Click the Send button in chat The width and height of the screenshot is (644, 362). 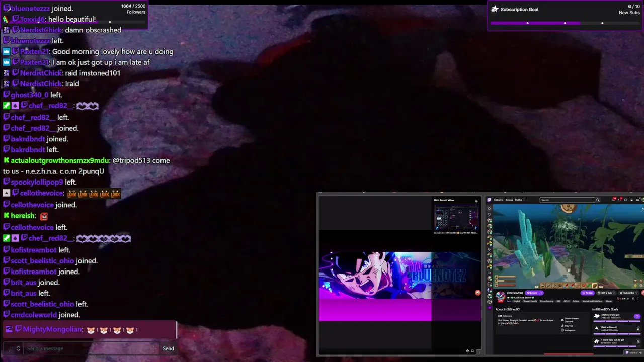[x=168, y=348]
